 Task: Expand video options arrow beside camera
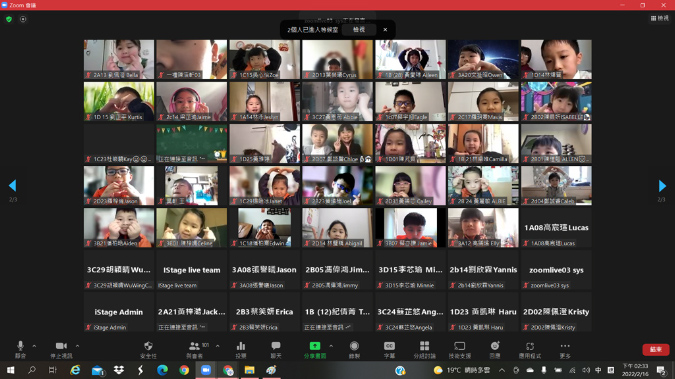click(x=77, y=346)
